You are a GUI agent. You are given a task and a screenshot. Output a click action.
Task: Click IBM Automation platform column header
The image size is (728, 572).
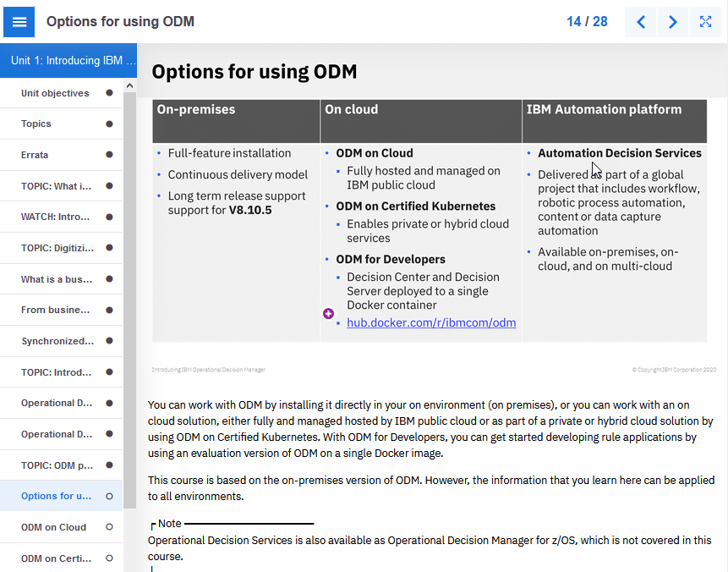click(615, 121)
